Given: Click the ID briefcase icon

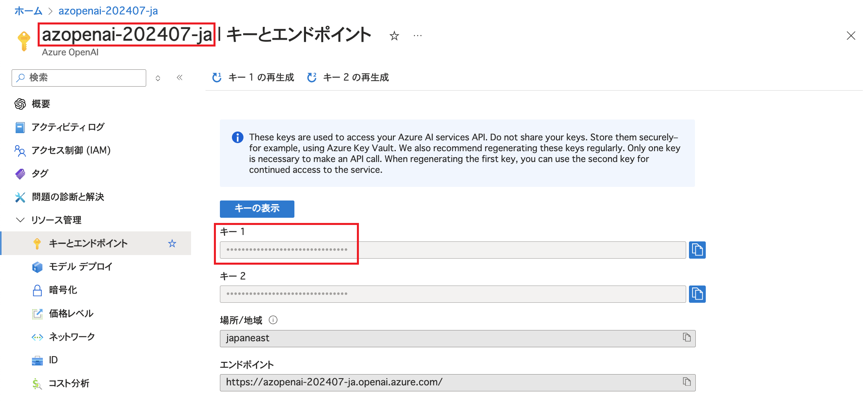Looking at the screenshot, I should click(x=37, y=360).
